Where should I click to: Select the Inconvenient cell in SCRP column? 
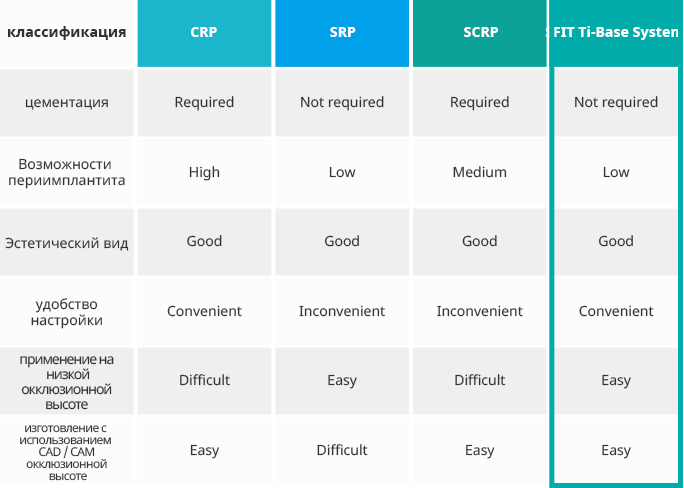(479, 311)
